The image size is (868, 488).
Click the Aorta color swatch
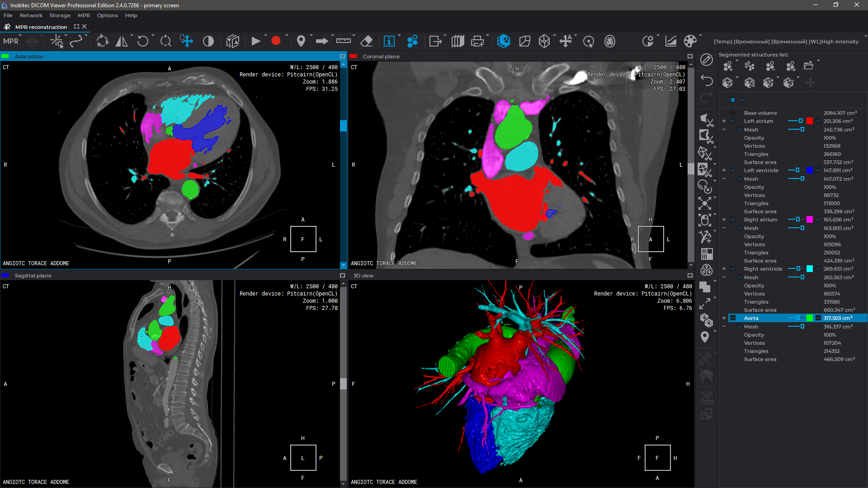tap(809, 318)
